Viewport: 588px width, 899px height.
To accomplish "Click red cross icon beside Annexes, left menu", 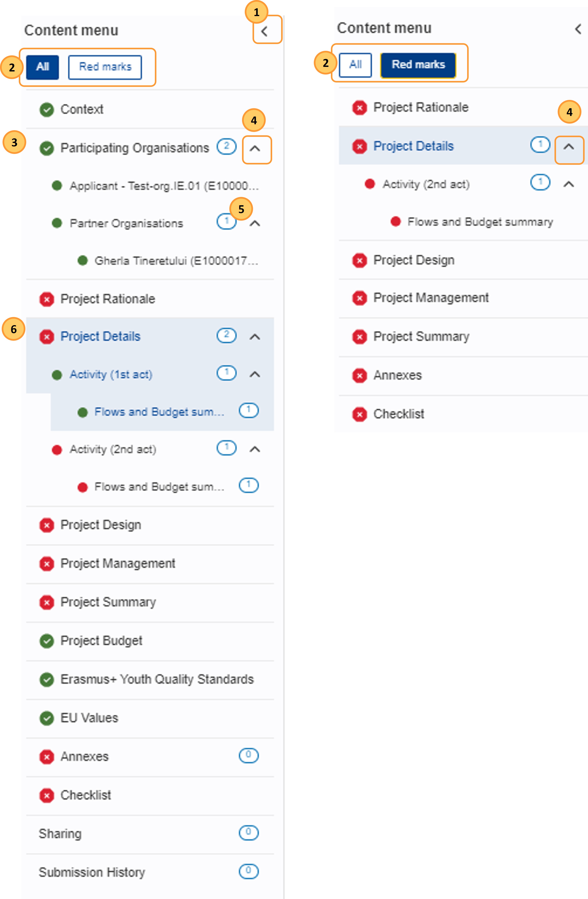I will tap(47, 757).
